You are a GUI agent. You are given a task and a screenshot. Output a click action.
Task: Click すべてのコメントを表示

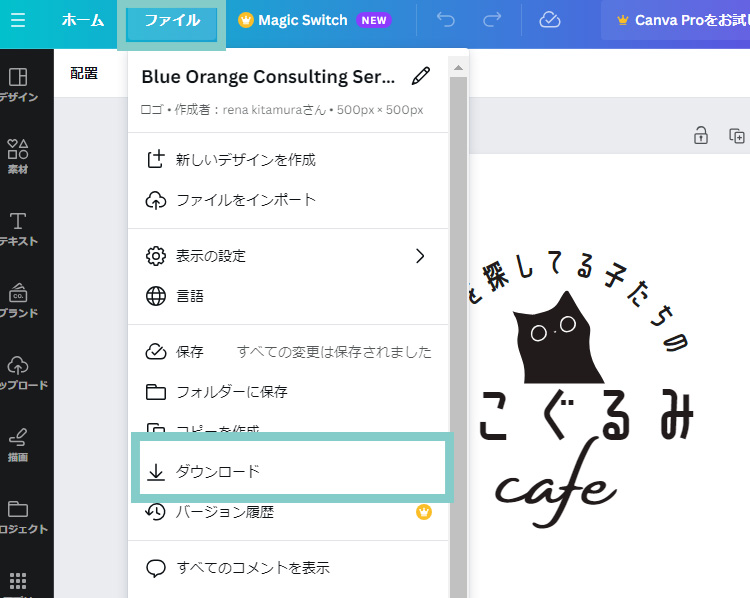288,568
